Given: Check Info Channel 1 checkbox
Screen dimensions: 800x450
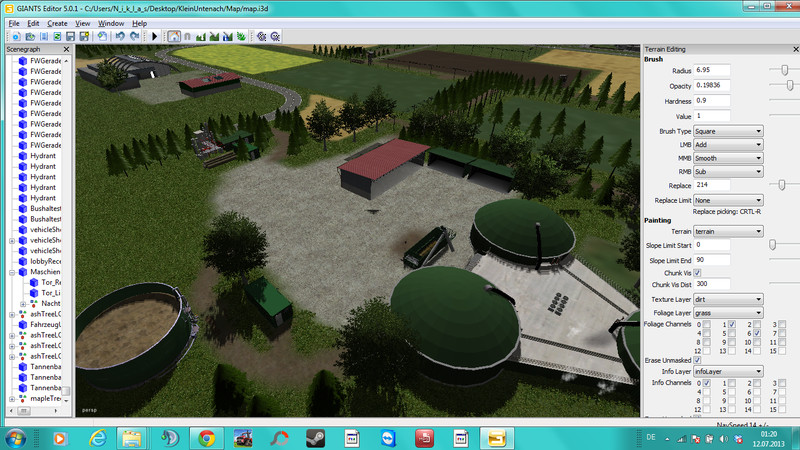Looking at the screenshot, I should 732,383.
